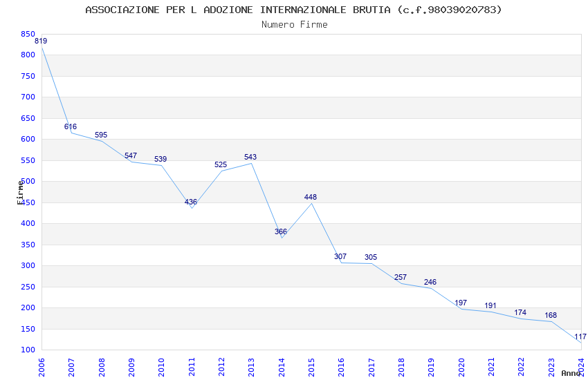This screenshot has width=588, height=380.
Task: Select the data label 257
Action: [400, 277]
